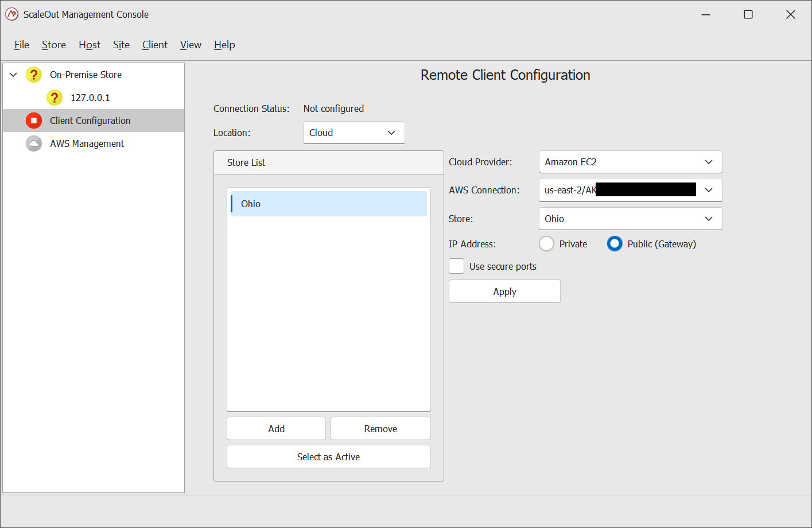Click the Add button under Store List
This screenshot has height=528, width=812.
pyautogui.click(x=276, y=429)
